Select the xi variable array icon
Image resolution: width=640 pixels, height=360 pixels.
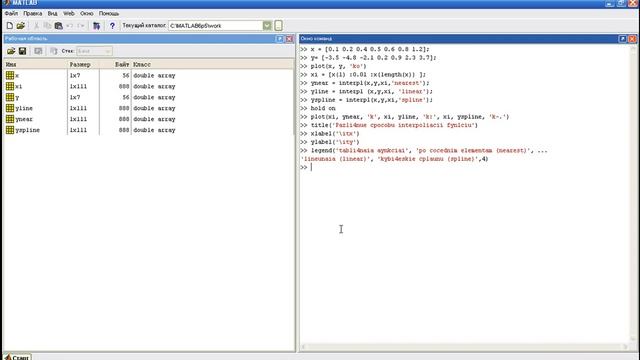(10, 86)
